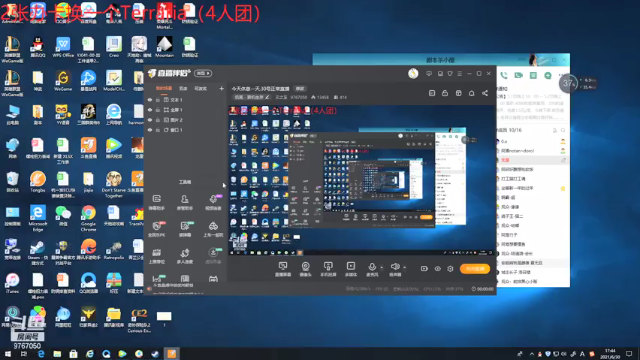Open hamburger menu in streaming app title bar

click(x=460, y=73)
